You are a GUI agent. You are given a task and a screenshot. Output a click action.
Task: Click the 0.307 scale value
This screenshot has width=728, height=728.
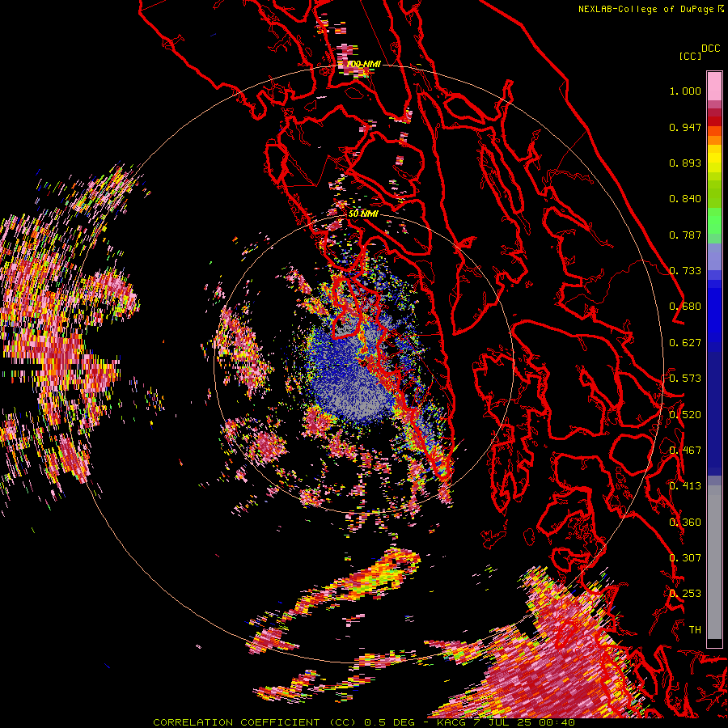(x=685, y=558)
